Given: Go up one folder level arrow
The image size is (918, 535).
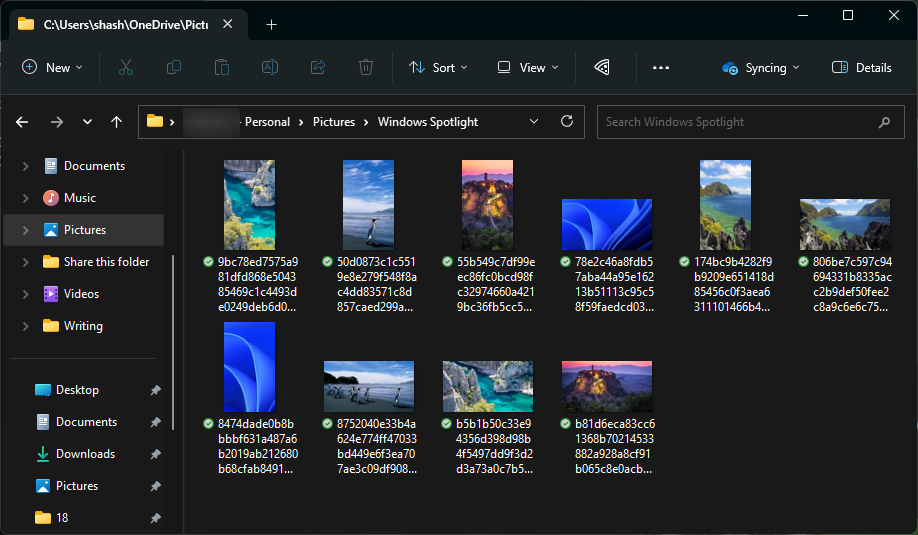Looking at the screenshot, I should click(117, 122).
